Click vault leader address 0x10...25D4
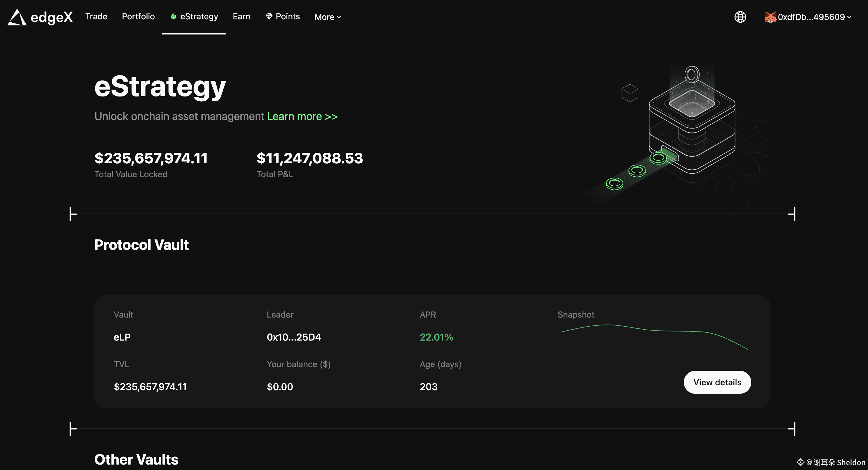 [x=293, y=337]
